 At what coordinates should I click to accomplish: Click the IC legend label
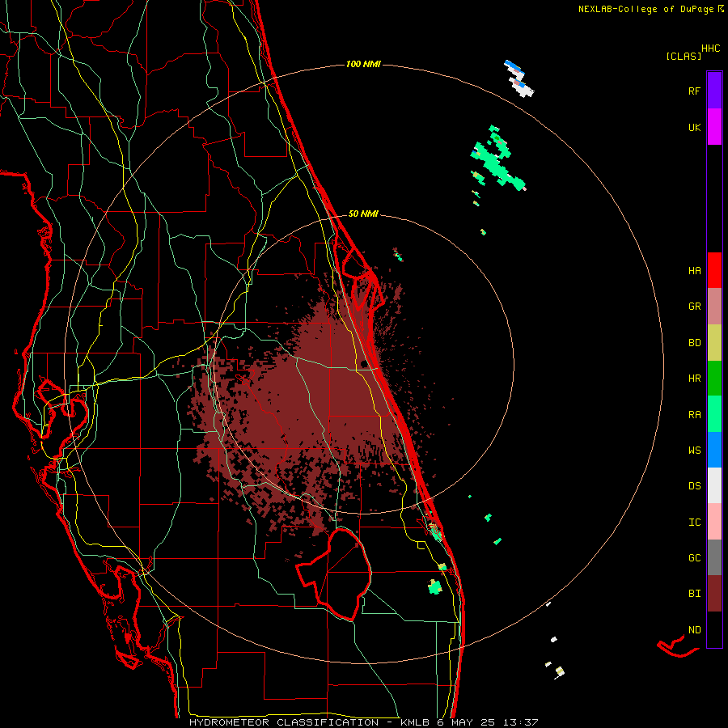[x=694, y=523]
